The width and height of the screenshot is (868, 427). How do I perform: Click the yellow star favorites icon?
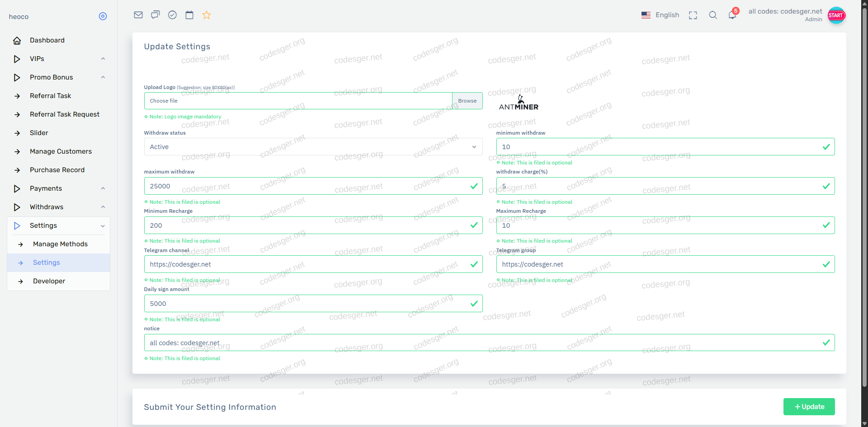(x=207, y=15)
